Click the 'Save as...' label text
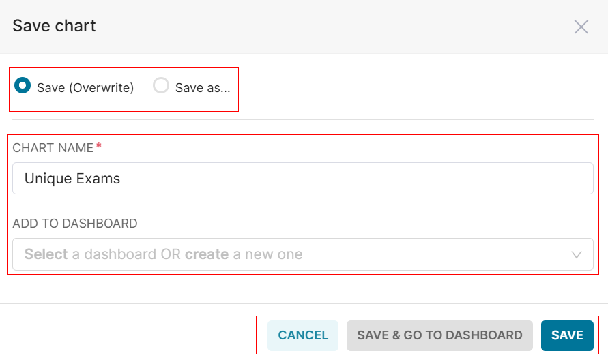The image size is (608, 364). (x=203, y=88)
